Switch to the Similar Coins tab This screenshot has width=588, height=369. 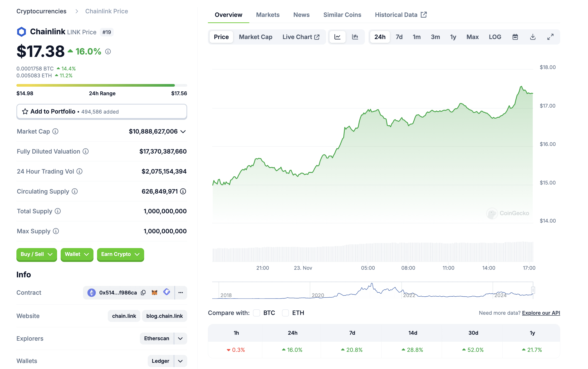342,15
